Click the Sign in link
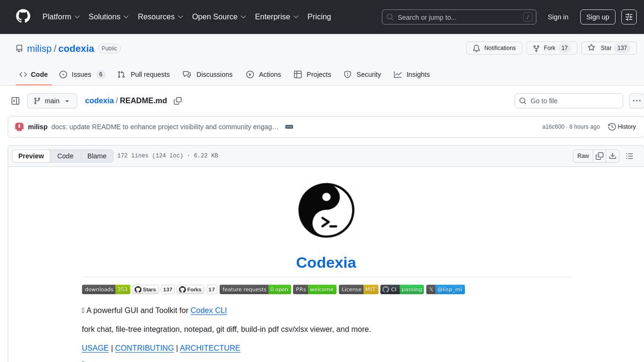 [558, 17]
